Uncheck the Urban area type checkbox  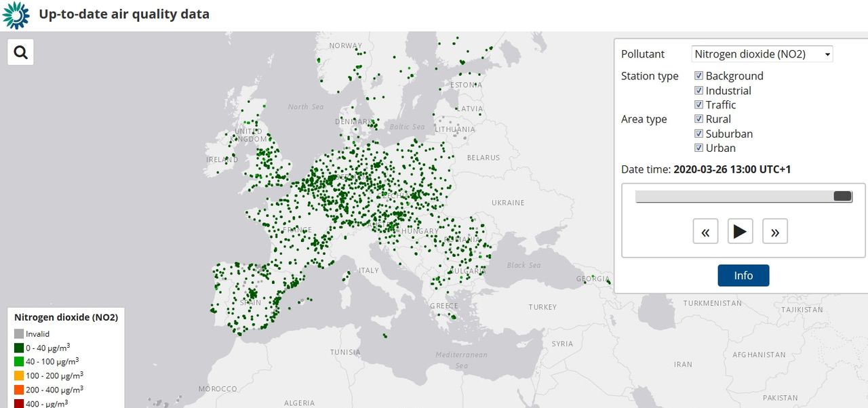point(698,148)
